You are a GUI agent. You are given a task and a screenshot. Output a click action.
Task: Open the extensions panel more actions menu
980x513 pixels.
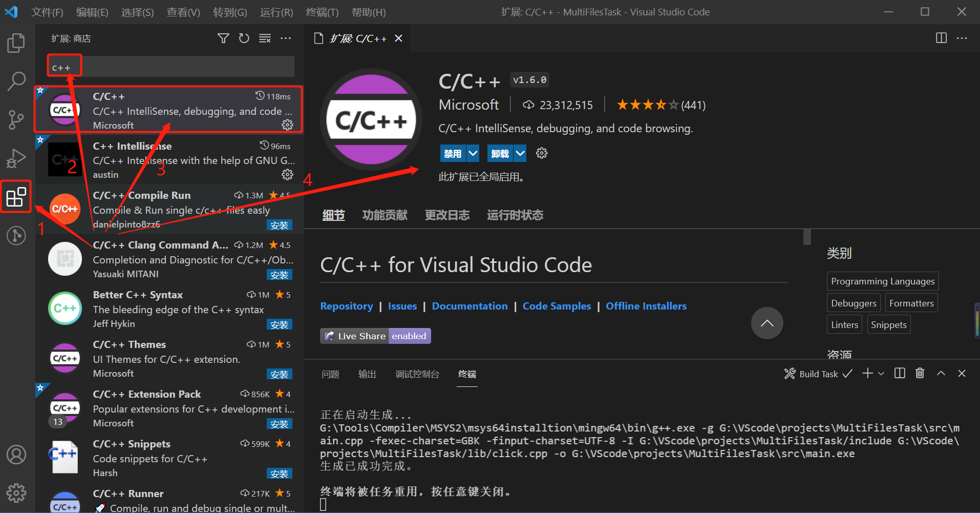[x=286, y=38]
